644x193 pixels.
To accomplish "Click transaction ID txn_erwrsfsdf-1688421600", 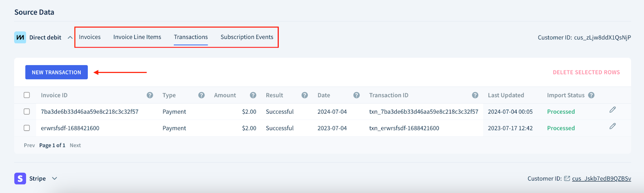I will coord(404,128).
